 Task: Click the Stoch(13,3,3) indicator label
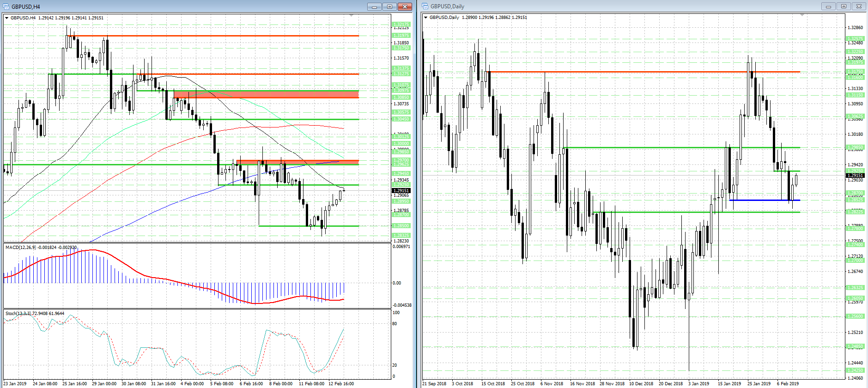[18, 314]
